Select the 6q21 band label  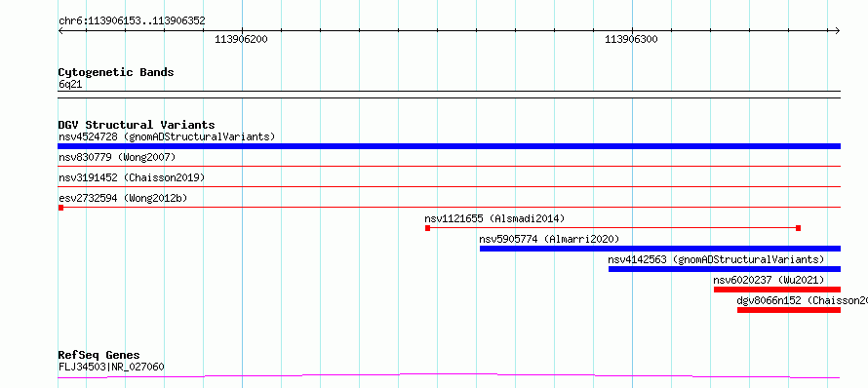(x=70, y=85)
